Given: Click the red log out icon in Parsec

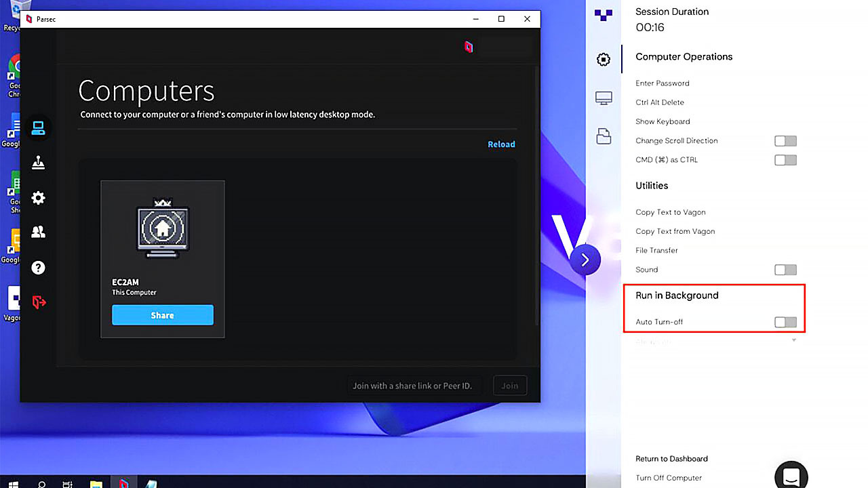Looking at the screenshot, I should point(39,302).
